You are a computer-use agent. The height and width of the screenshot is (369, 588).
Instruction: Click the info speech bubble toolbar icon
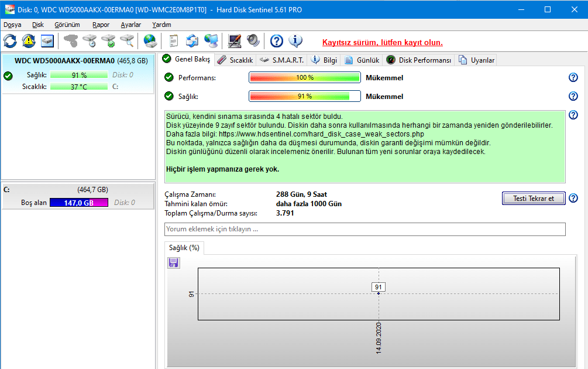pyautogui.click(x=295, y=41)
